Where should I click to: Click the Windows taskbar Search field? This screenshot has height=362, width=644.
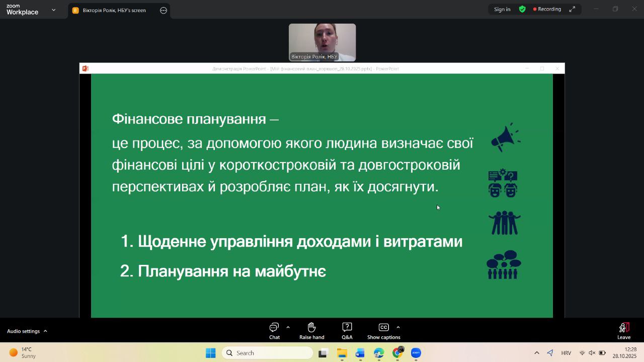click(267, 353)
